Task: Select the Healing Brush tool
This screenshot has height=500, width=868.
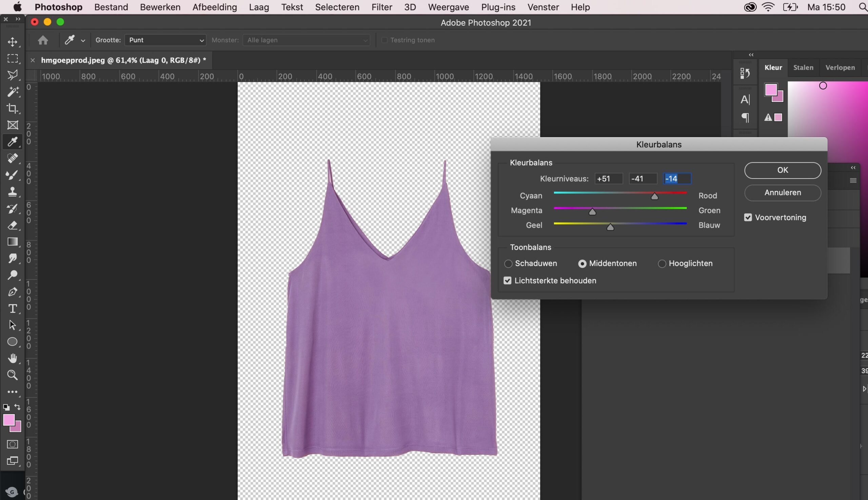Action: tap(13, 158)
